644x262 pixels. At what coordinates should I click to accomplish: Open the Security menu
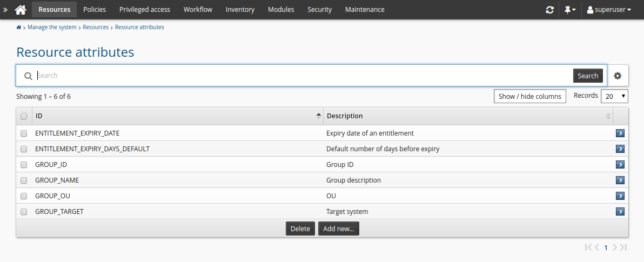(x=319, y=9)
